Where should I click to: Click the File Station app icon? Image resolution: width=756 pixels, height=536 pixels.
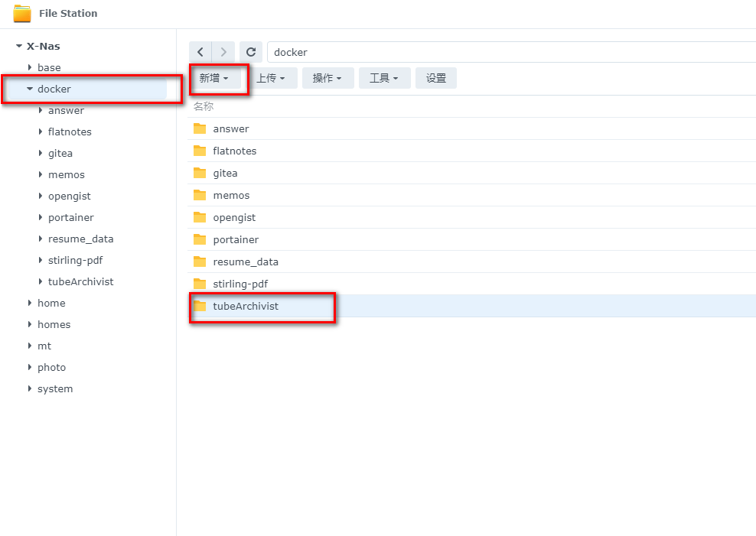pyautogui.click(x=22, y=13)
